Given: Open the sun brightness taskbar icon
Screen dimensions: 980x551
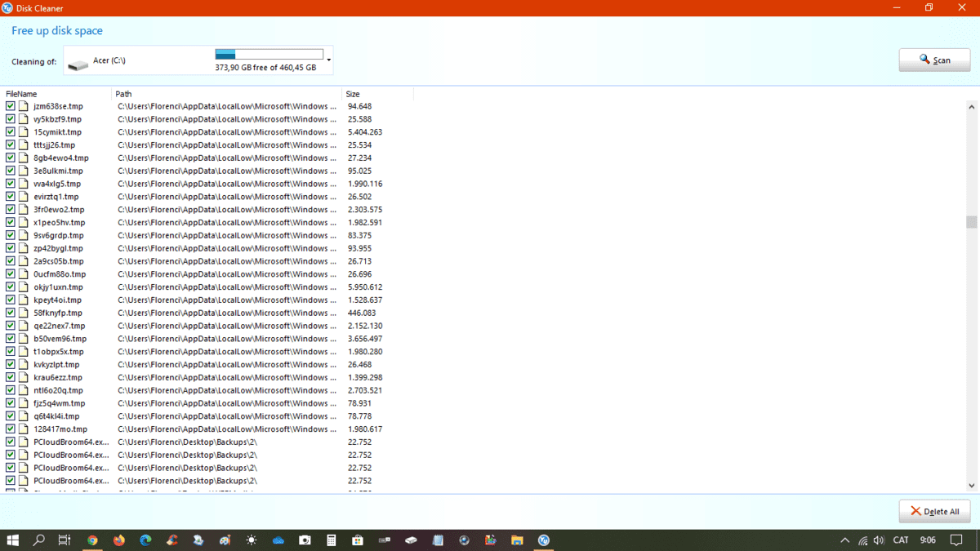Looking at the screenshot, I should 252,540.
